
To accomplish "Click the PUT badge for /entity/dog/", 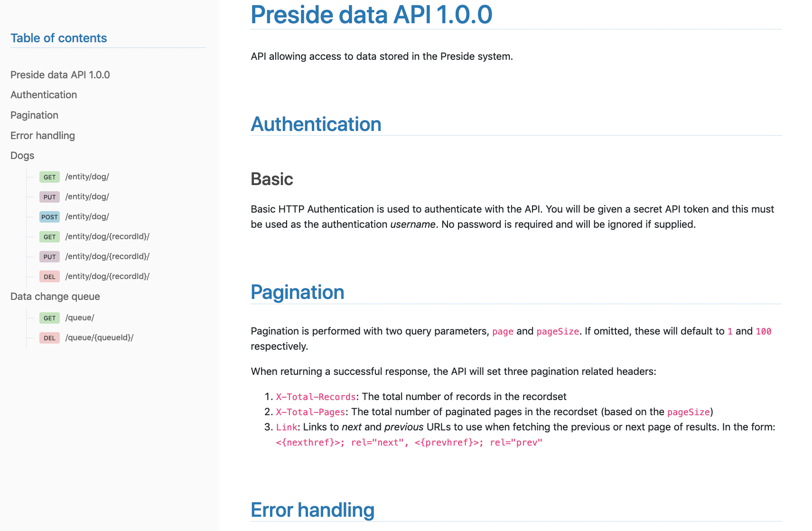I will 49,197.
